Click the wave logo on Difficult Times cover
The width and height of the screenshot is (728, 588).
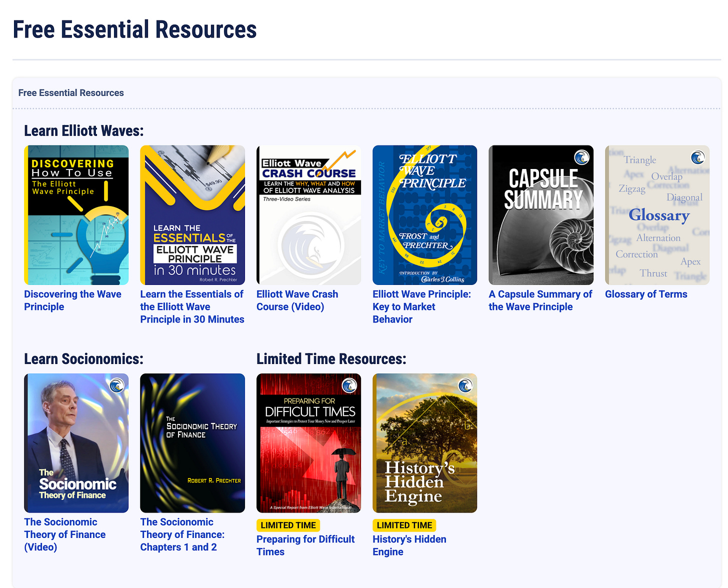pyautogui.click(x=349, y=385)
